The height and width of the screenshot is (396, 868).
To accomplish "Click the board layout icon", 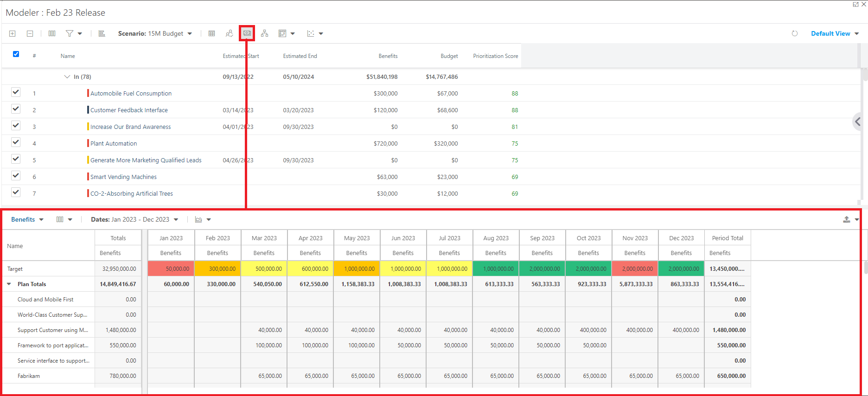I will [282, 33].
